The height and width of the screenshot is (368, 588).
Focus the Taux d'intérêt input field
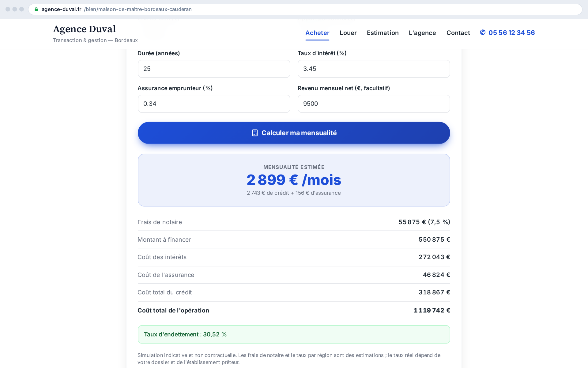click(x=374, y=69)
